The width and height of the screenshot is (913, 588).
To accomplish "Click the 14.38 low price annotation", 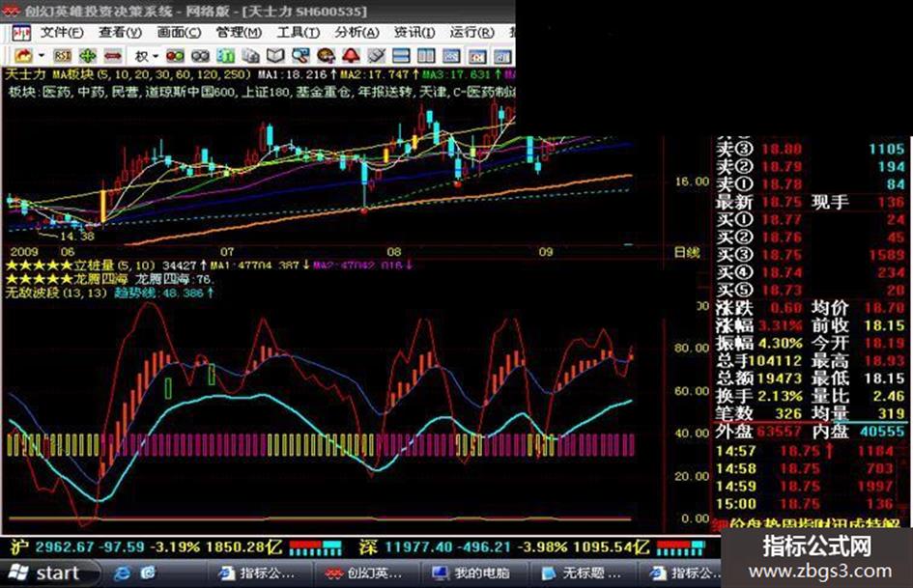I will tap(77, 237).
